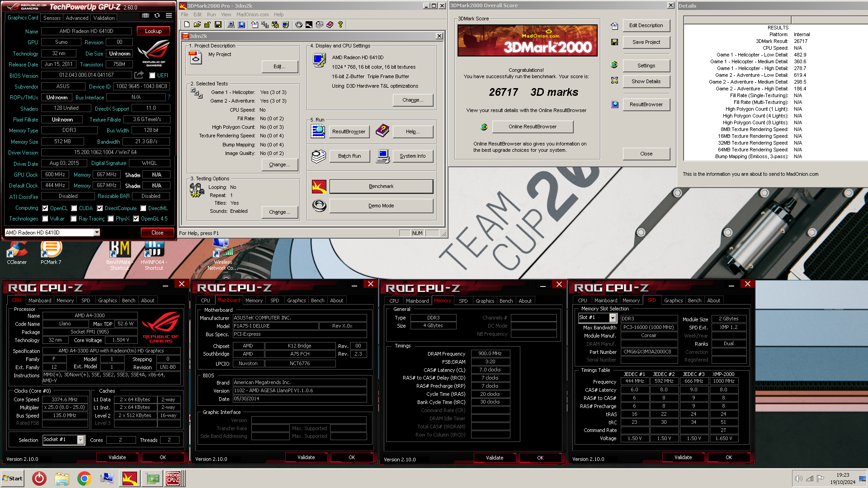Open the Run menu in 3DMark2000
The width and height of the screenshot is (868, 488).
coord(211,14)
